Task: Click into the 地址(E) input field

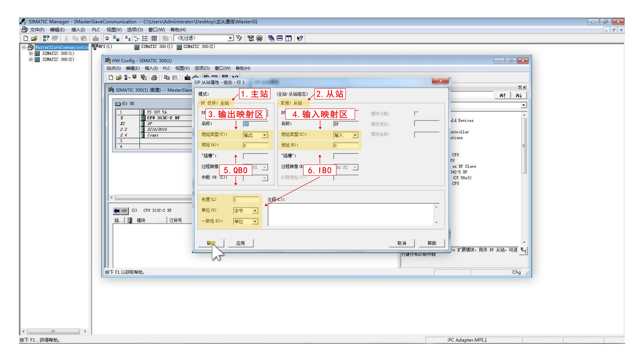Action: pyautogui.click(x=346, y=146)
